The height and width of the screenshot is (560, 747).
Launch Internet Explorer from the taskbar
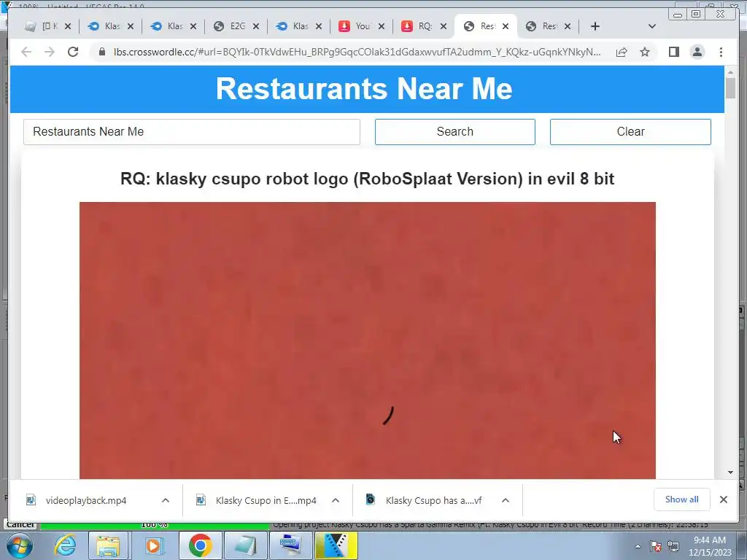pyautogui.click(x=64, y=545)
